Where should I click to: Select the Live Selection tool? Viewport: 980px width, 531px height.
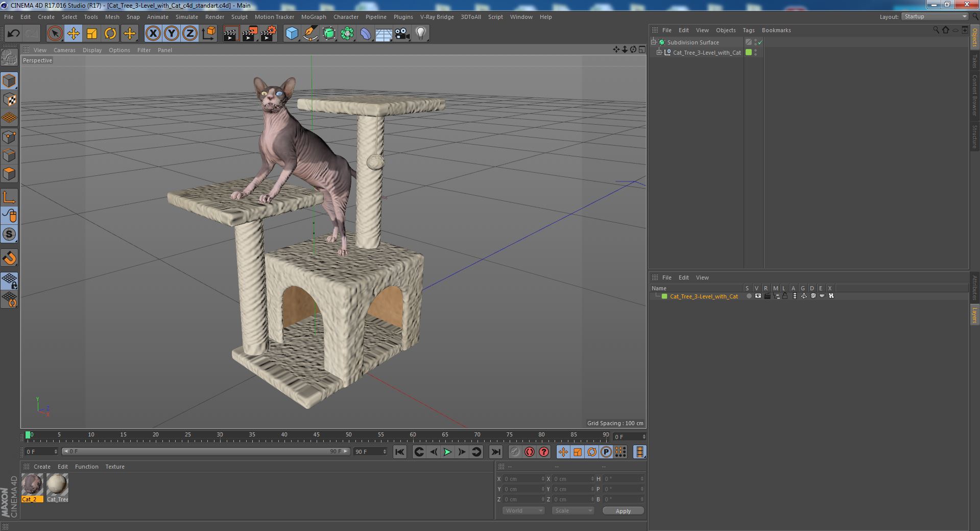pos(55,34)
